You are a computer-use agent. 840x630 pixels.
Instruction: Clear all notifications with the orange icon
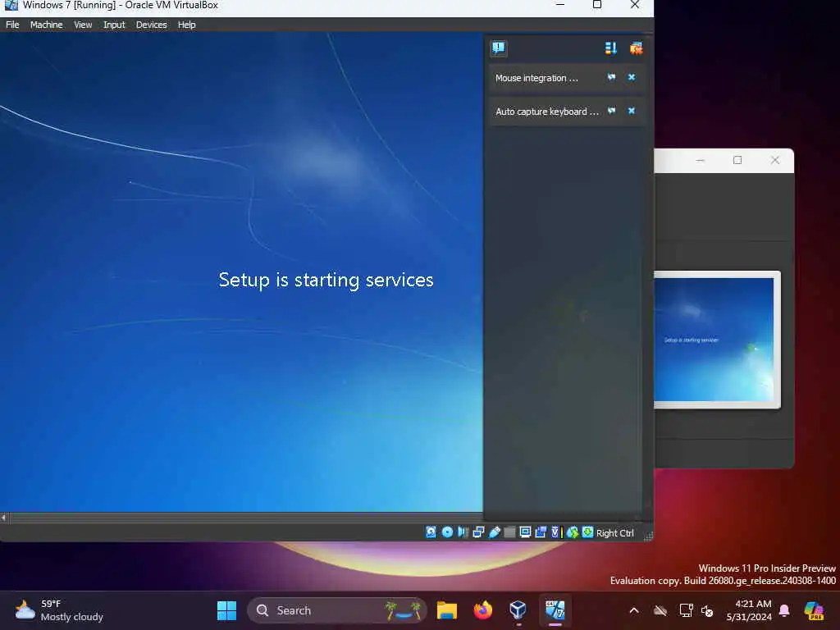pos(636,48)
